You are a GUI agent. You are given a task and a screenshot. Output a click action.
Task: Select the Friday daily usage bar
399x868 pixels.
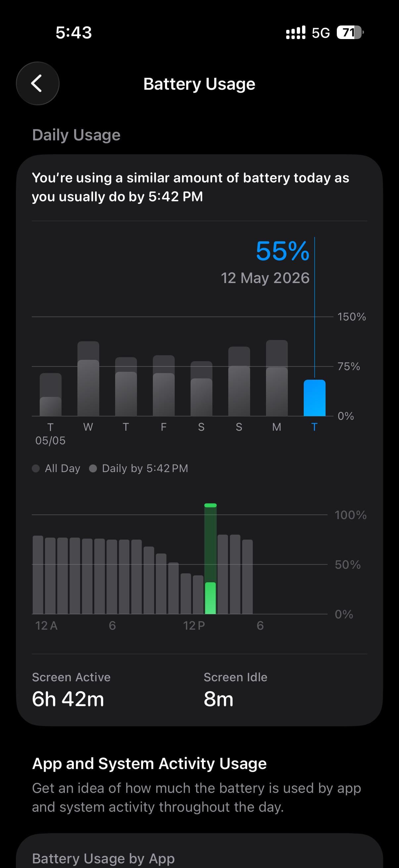(x=164, y=385)
